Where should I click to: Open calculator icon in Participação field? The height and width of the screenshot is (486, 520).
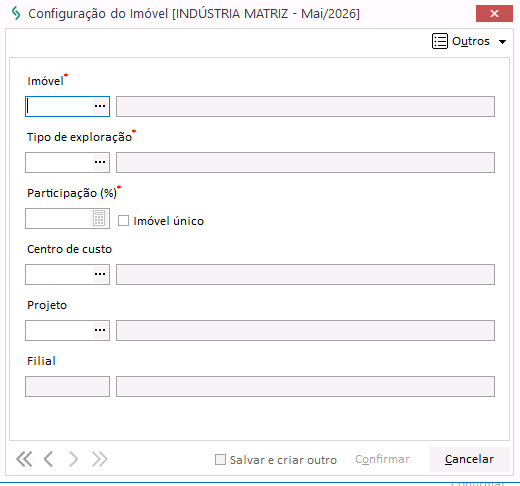99,218
